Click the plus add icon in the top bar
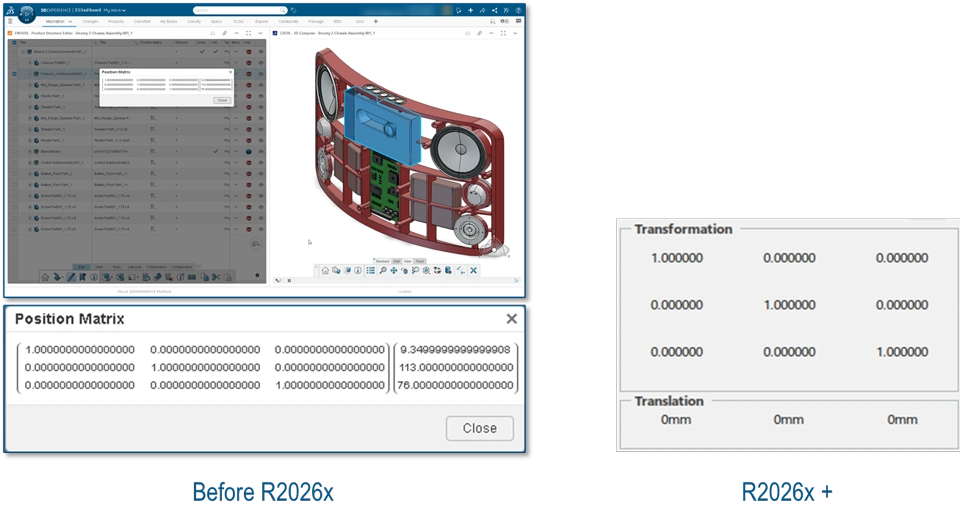The height and width of the screenshot is (522, 960). coord(470,10)
